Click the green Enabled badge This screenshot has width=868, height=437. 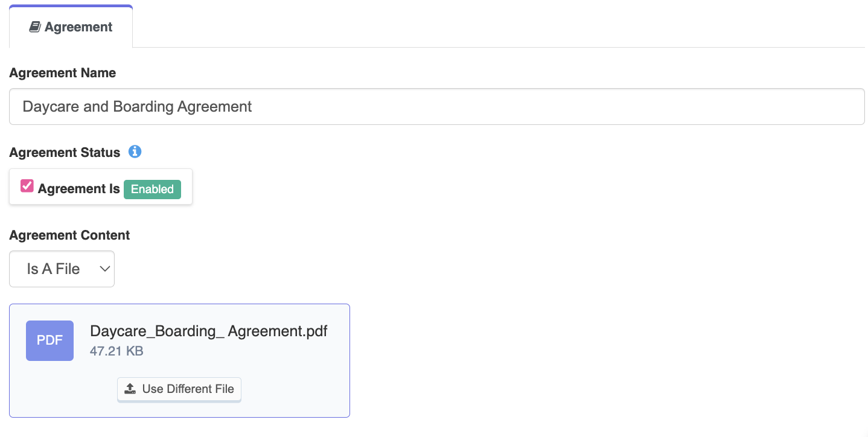pos(152,189)
